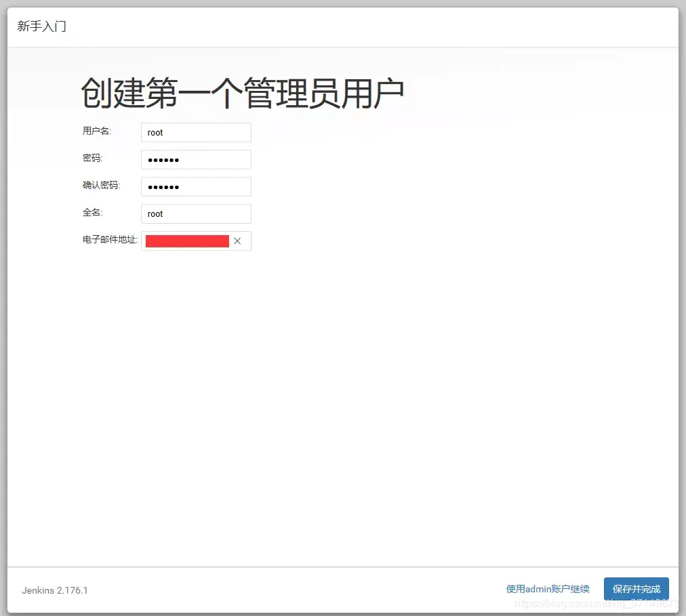
Task: Click the 全名 full name field
Action: coord(195,213)
